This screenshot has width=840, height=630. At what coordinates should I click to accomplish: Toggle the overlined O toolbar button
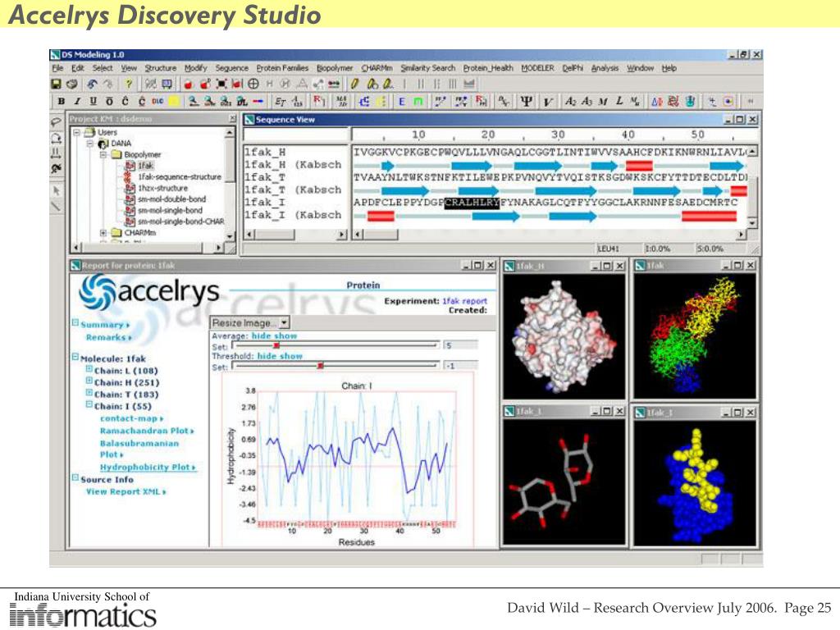tap(109, 101)
